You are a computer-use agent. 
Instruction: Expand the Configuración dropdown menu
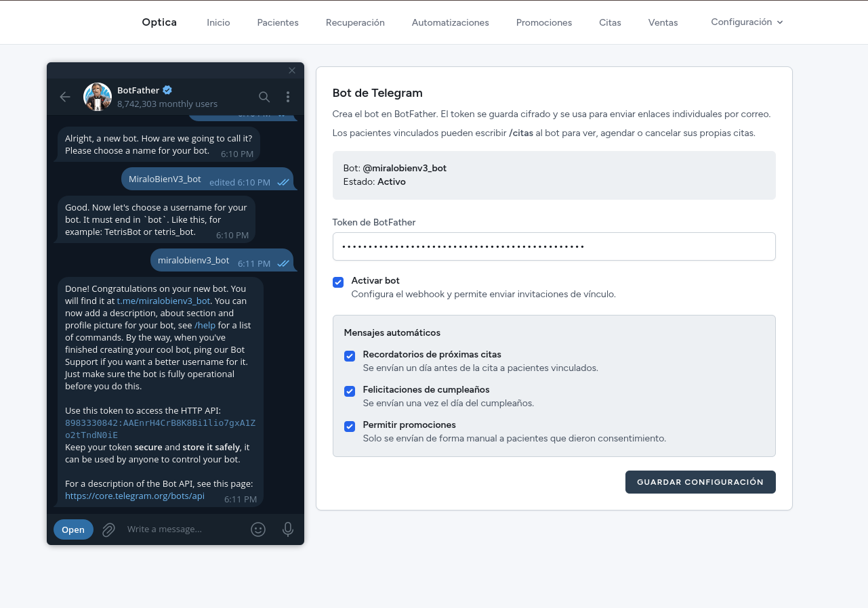747,22
